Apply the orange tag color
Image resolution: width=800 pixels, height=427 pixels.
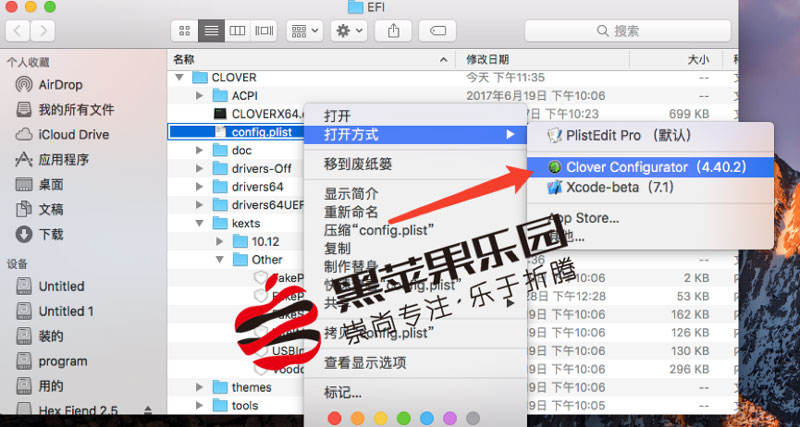358,418
